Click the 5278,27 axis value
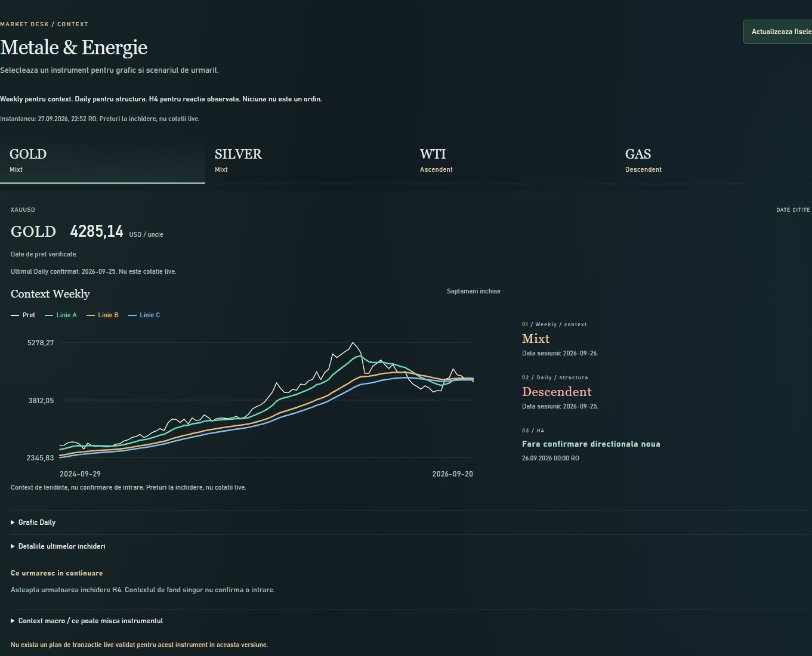812x656 pixels. pos(41,343)
